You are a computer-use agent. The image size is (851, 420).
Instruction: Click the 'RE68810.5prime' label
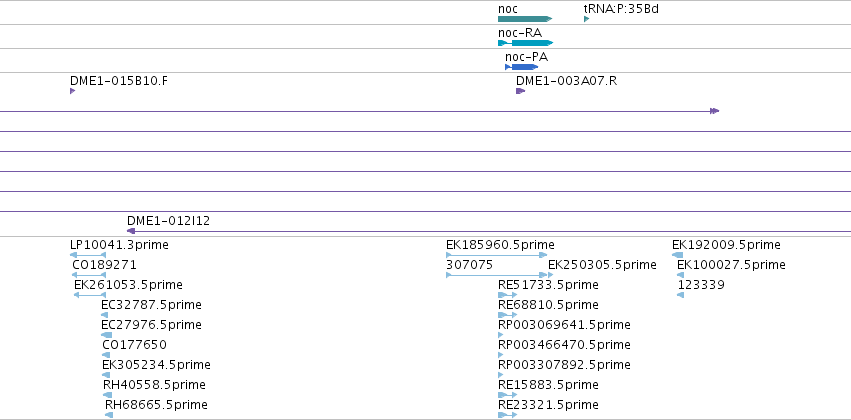click(x=548, y=304)
